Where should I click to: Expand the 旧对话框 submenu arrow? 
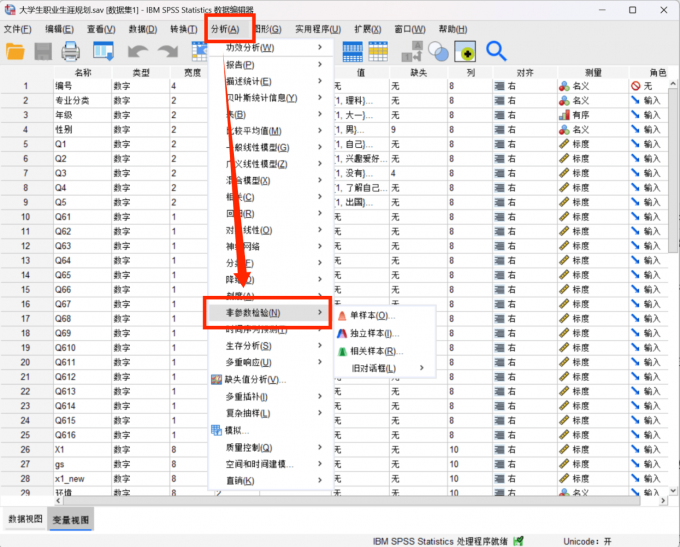(422, 368)
